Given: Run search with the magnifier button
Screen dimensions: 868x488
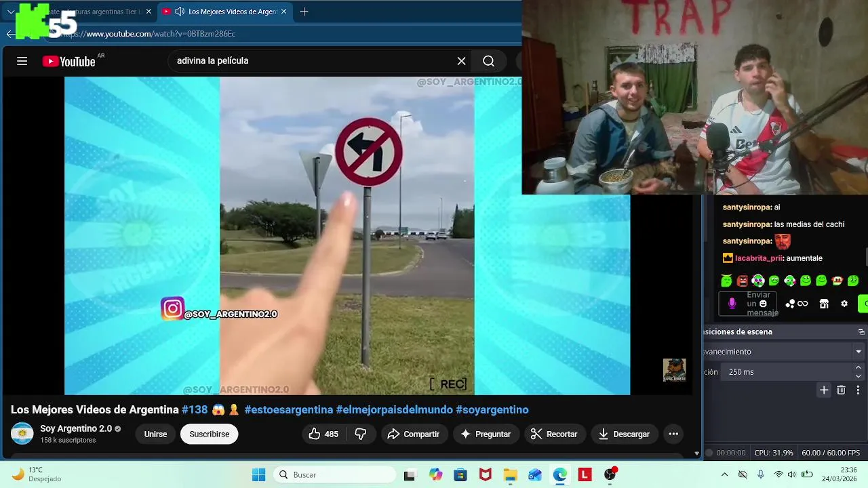Looking at the screenshot, I should click(x=488, y=61).
